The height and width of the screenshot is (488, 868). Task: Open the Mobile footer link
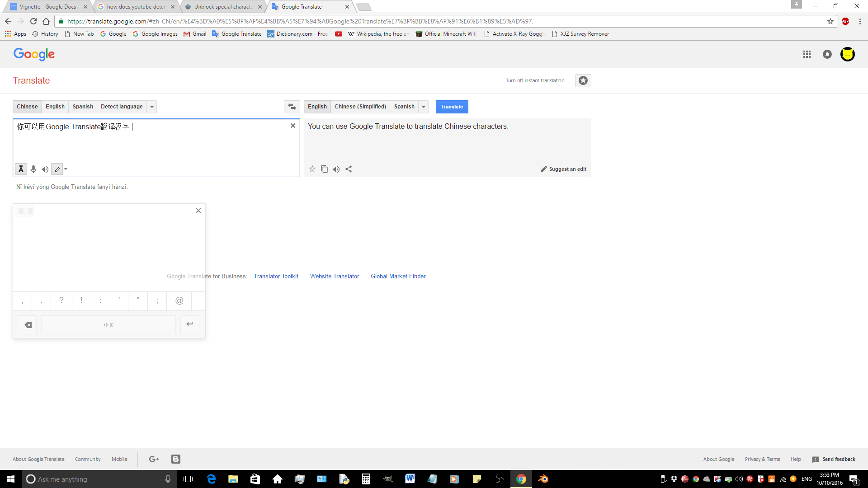pyautogui.click(x=119, y=459)
